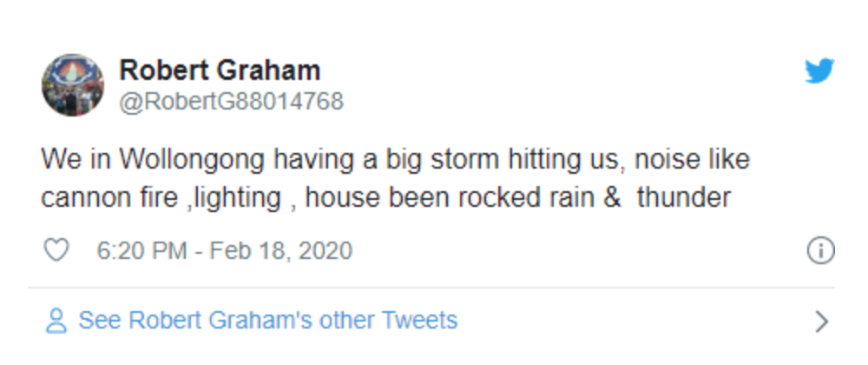Visit the @RobertG88014768 handle
868x365 pixels.
click(x=232, y=102)
